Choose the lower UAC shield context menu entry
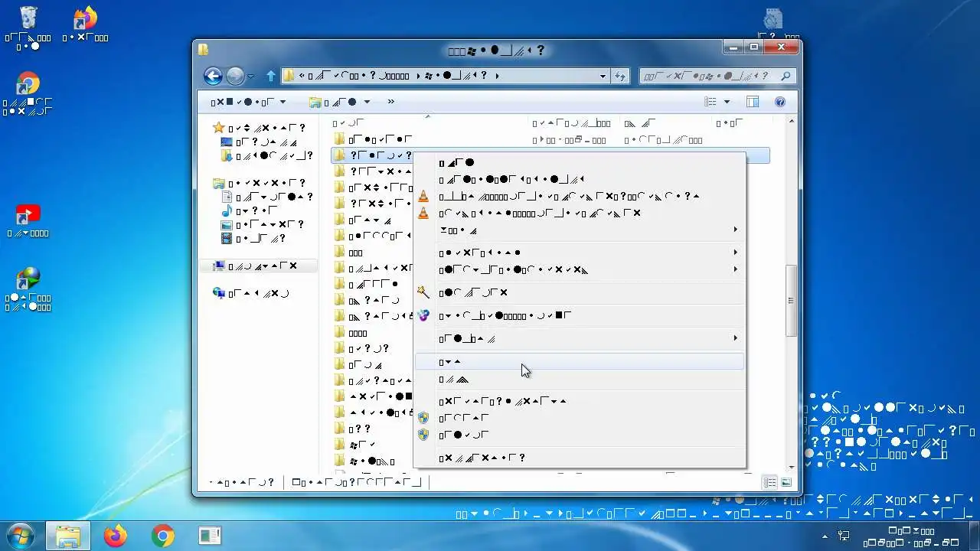 tap(580, 435)
